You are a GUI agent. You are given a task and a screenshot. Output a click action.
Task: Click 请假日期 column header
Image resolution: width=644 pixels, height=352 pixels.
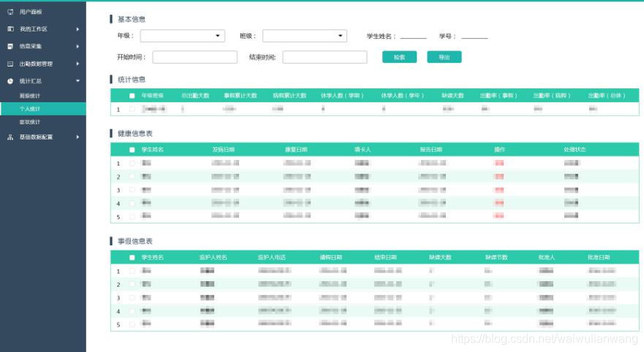(331, 258)
